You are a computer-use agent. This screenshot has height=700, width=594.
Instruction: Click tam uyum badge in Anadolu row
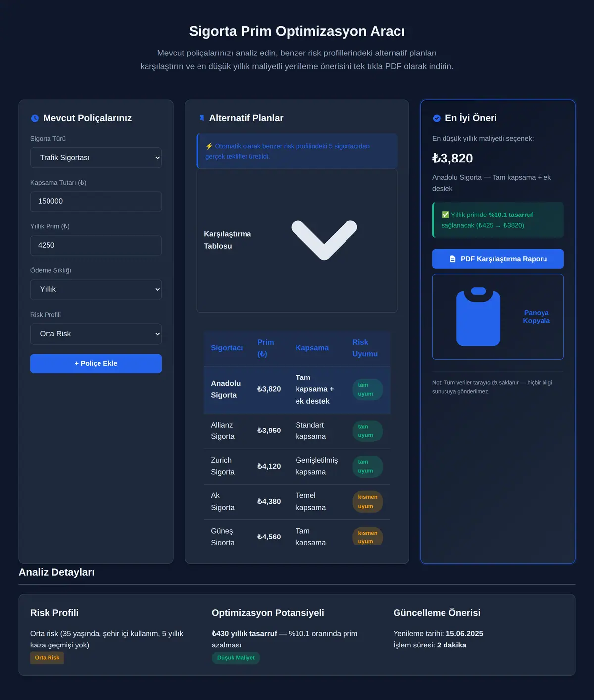(367, 389)
